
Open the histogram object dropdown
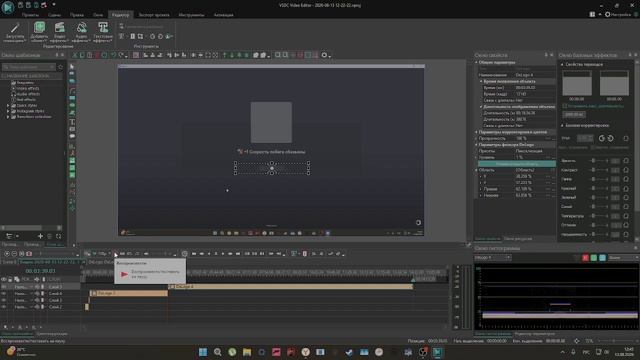[493, 258]
